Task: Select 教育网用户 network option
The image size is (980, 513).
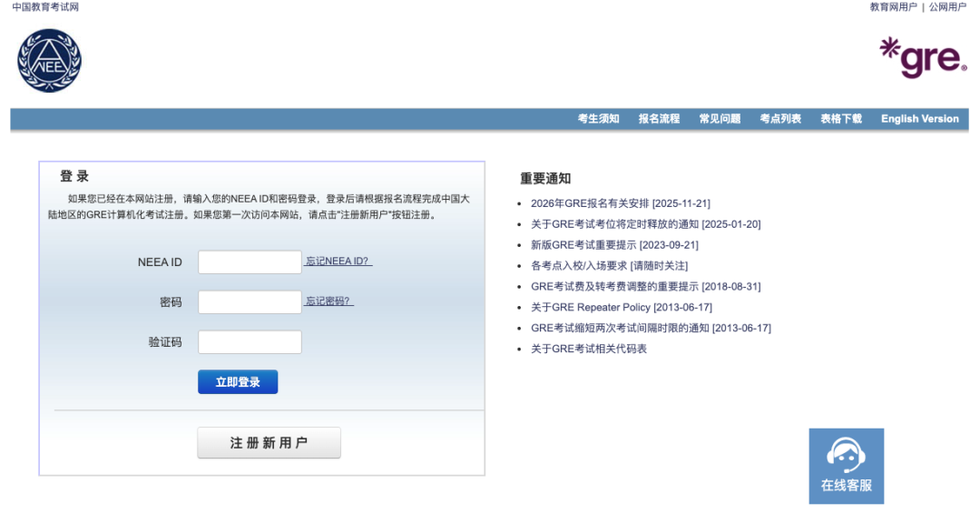Action: pos(893,7)
